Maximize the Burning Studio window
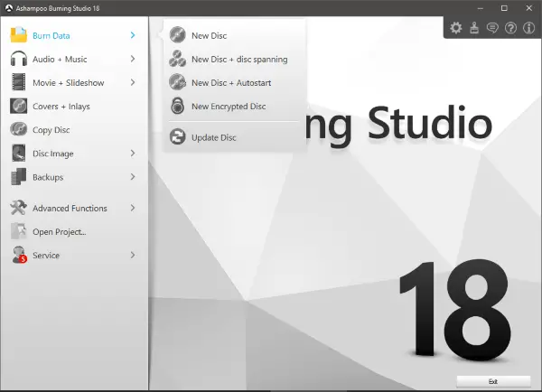 [x=504, y=8]
